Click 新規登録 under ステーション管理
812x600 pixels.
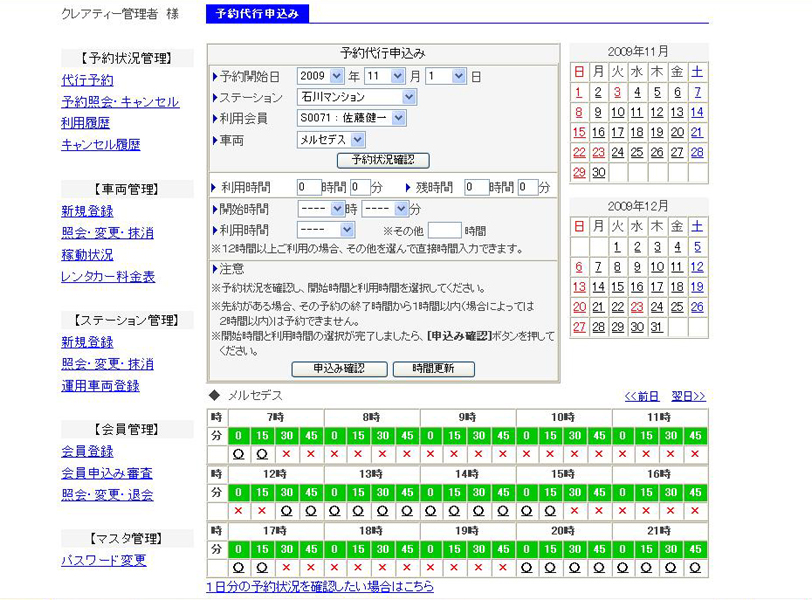pyautogui.click(x=87, y=342)
